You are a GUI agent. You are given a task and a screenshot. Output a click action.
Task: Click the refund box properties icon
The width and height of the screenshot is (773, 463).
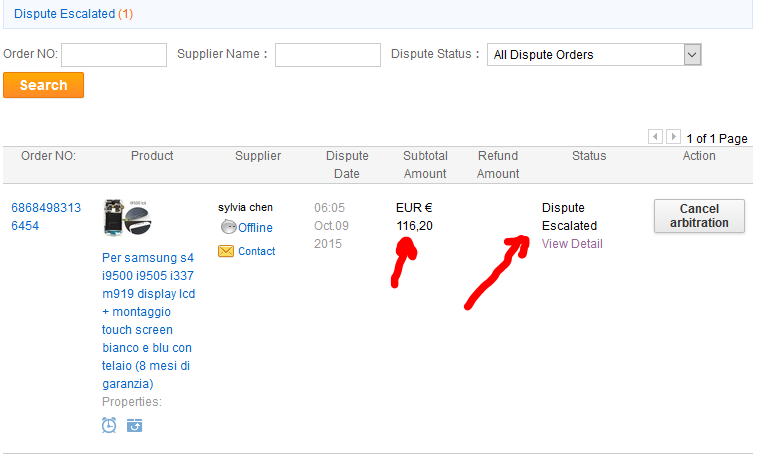click(135, 425)
